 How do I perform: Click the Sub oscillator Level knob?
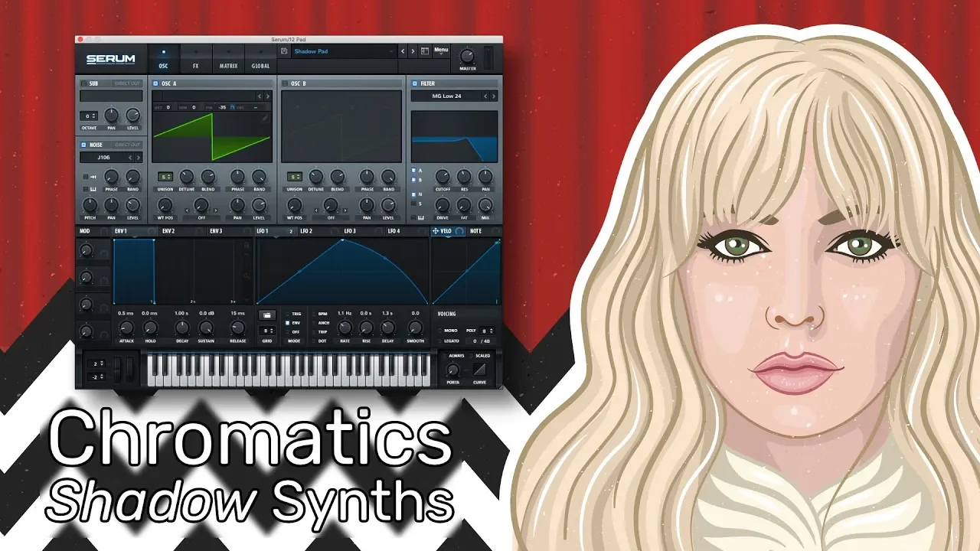pos(133,115)
